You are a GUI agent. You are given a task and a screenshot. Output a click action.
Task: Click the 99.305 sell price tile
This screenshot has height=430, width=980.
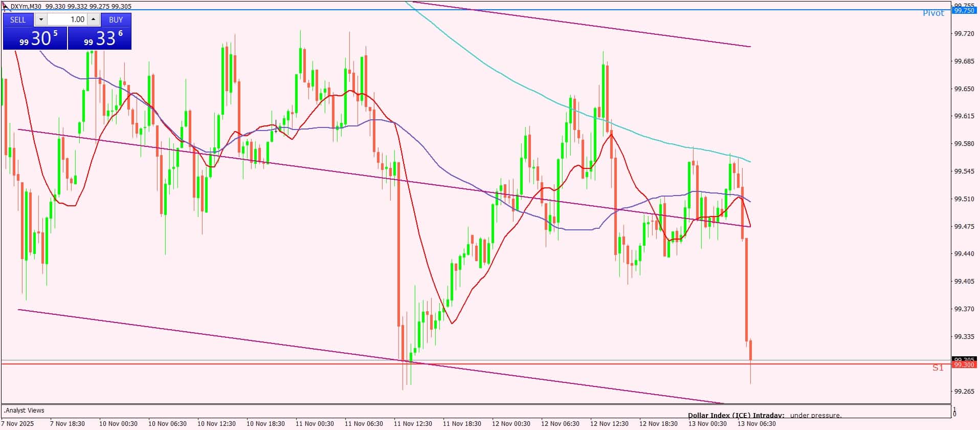point(35,38)
